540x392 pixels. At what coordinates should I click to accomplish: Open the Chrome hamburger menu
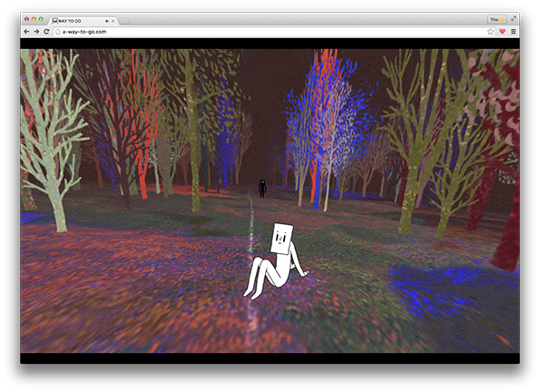click(x=513, y=32)
